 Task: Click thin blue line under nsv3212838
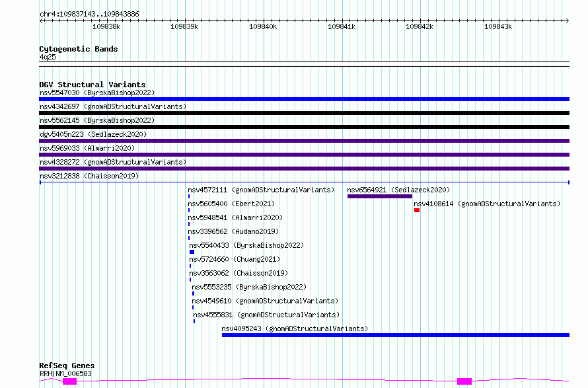[x=304, y=182]
